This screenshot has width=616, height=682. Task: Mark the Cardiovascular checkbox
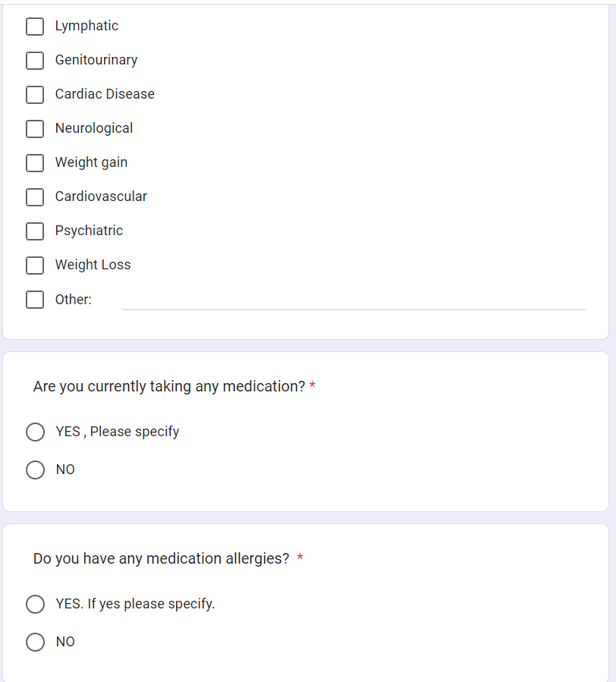(x=35, y=197)
